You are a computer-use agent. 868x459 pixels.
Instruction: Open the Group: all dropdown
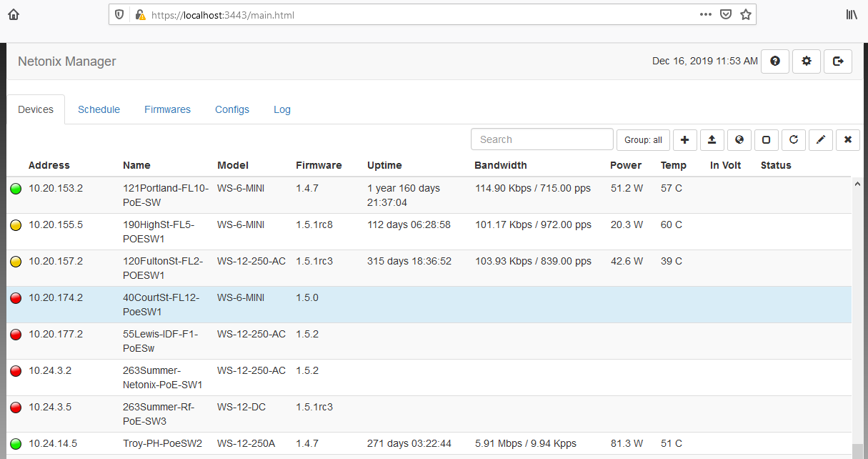[x=643, y=140]
